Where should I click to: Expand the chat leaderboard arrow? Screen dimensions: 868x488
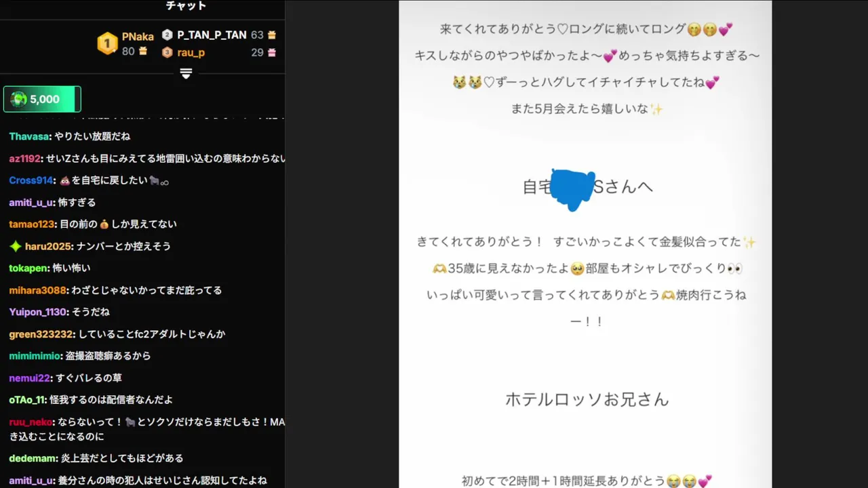(x=186, y=73)
